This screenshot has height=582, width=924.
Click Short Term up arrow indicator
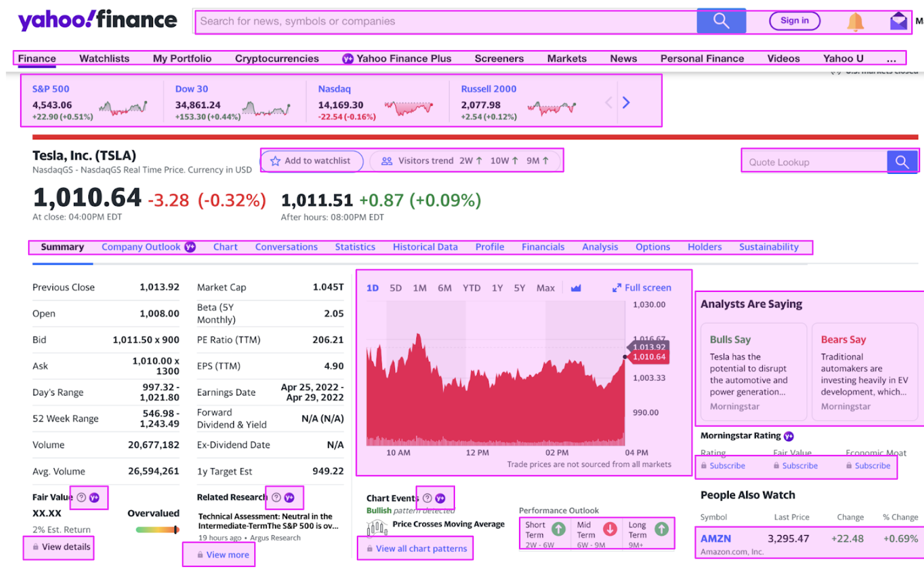click(558, 529)
